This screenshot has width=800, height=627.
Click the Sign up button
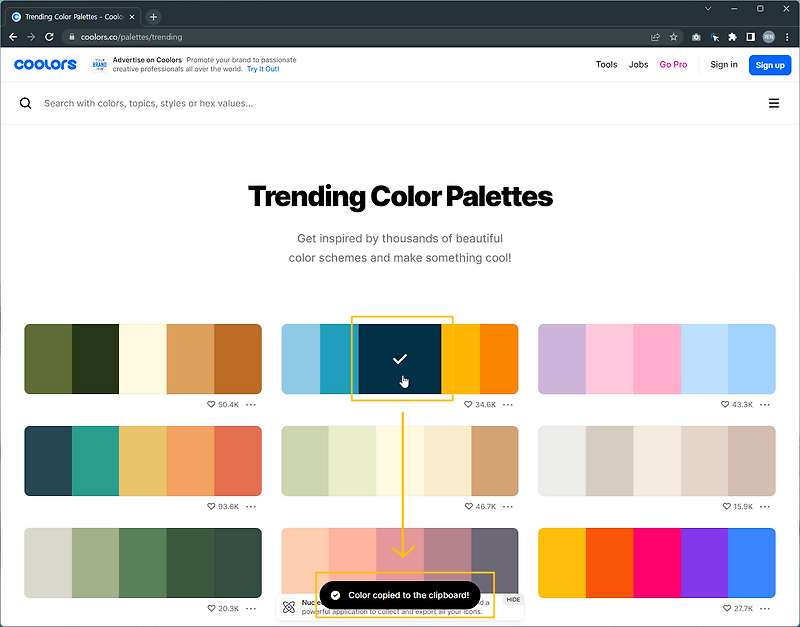click(770, 64)
